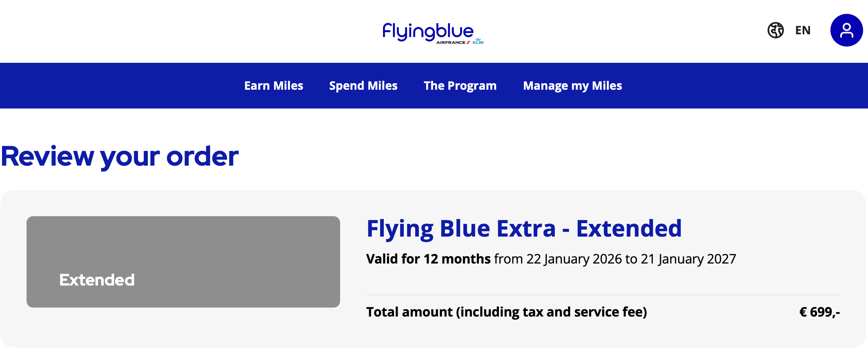Select the Extended product thumbnail

(183, 261)
